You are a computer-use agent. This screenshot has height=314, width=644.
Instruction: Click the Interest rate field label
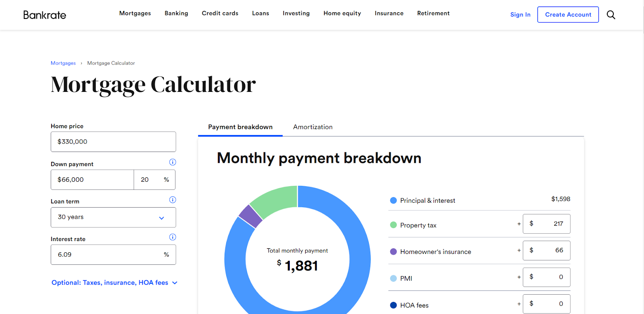(x=68, y=239)
